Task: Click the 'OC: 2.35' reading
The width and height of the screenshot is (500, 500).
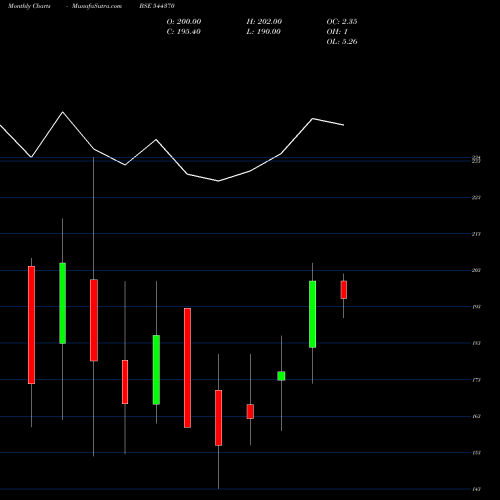Action: pyautogui.click(x=342, y=22)
